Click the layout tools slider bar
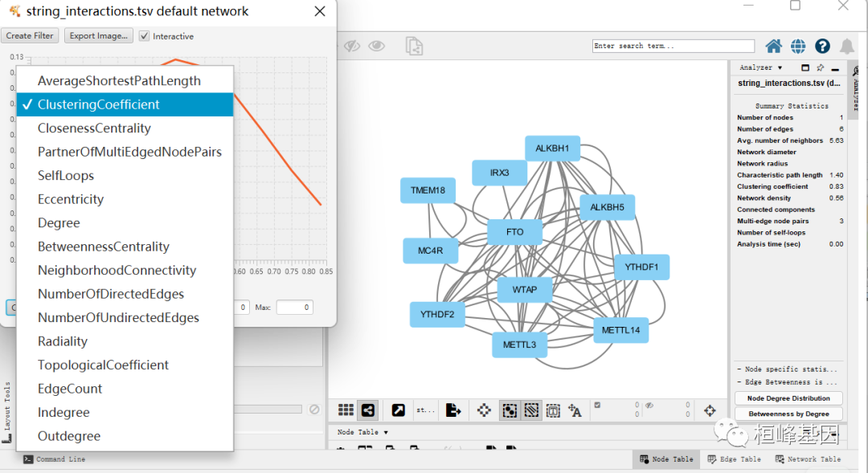 tap(268, 410)
